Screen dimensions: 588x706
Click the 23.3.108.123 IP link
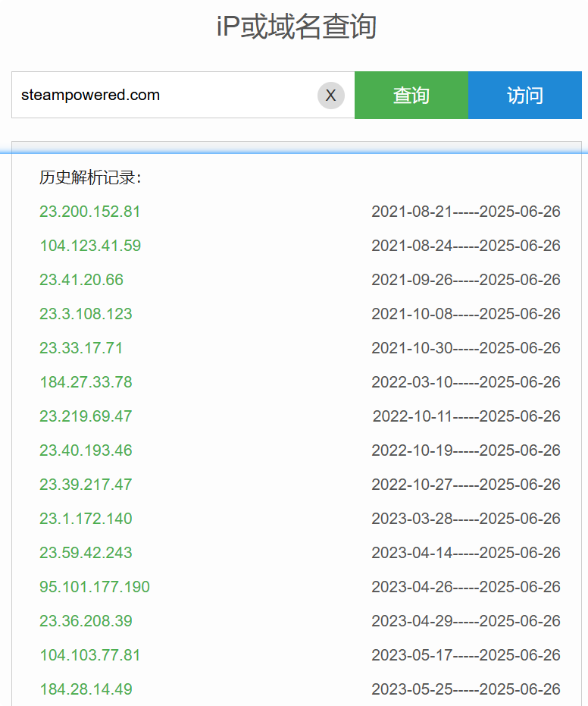[x=86, y=314]
